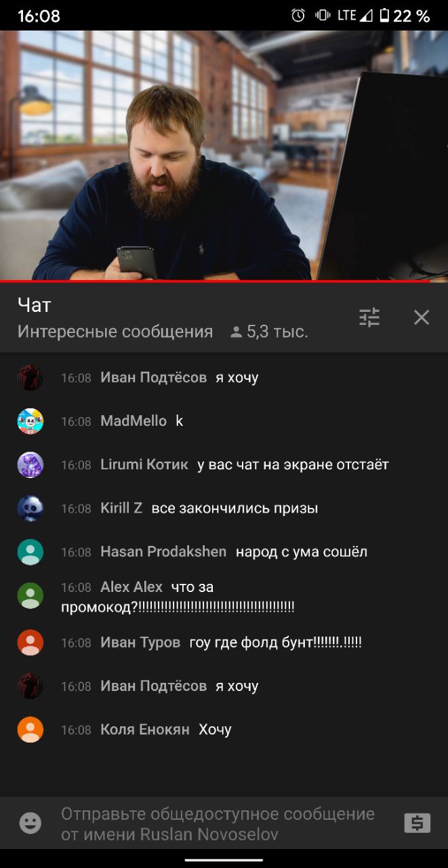Viewport: 448px width, 868px height.
Task: Tap the Чат header title
Action: [x=35, y=305]
